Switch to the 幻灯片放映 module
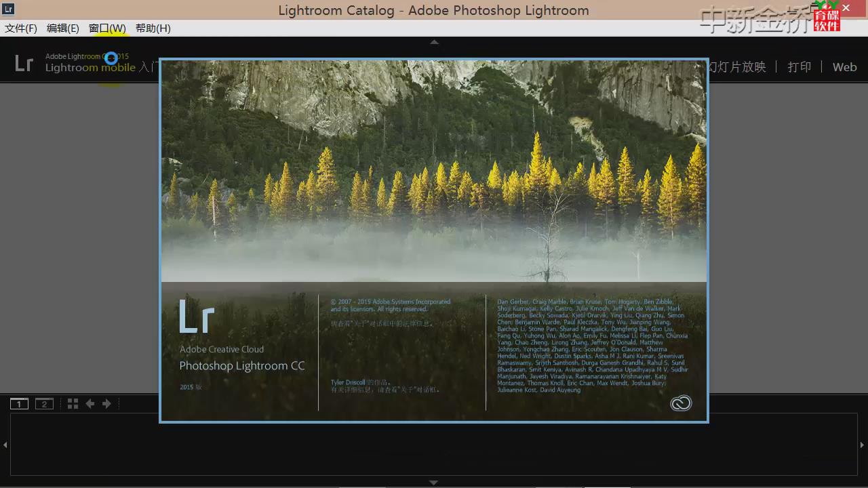 click(x=737, y=67)
